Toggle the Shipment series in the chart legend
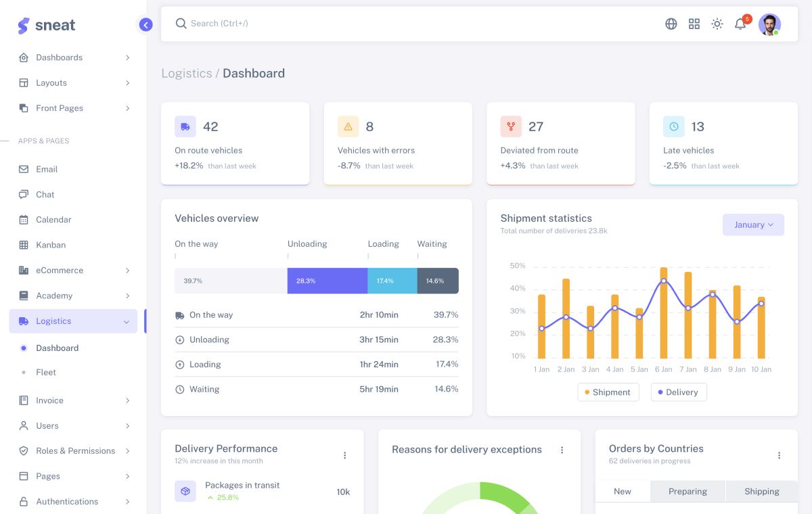The width and height of the screenshot is (812, 514). (x=608, y=392)
